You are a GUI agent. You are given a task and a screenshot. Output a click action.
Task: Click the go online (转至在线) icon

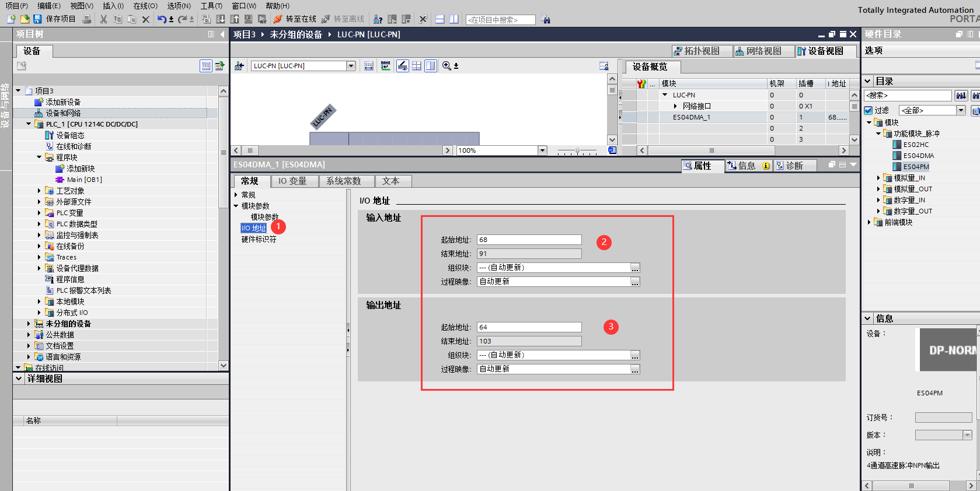(x=278, y=19)
